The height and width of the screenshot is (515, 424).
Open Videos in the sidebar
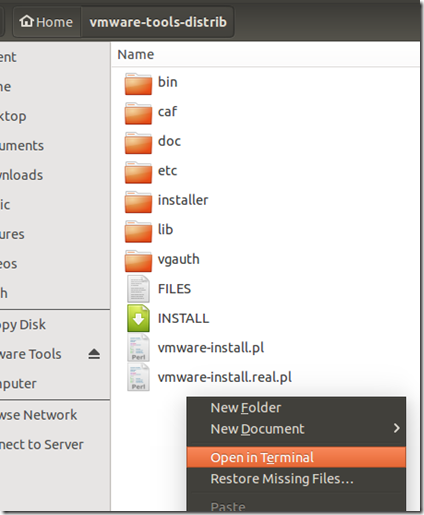tap(55, 264)
